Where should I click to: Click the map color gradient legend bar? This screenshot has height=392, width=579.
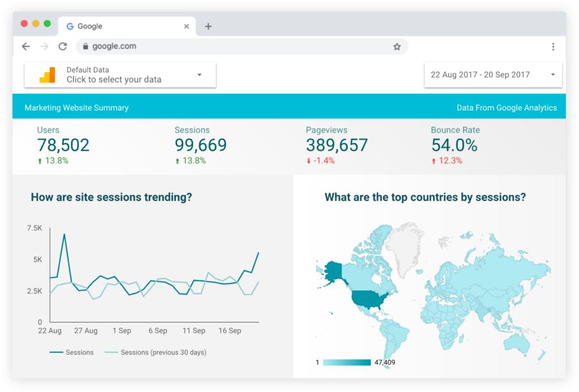tap(347, 362)
